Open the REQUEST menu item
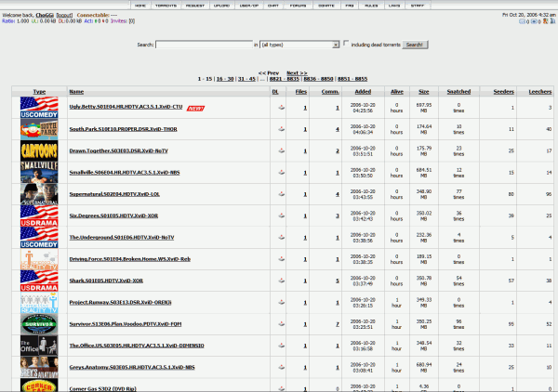 [195, 6]
